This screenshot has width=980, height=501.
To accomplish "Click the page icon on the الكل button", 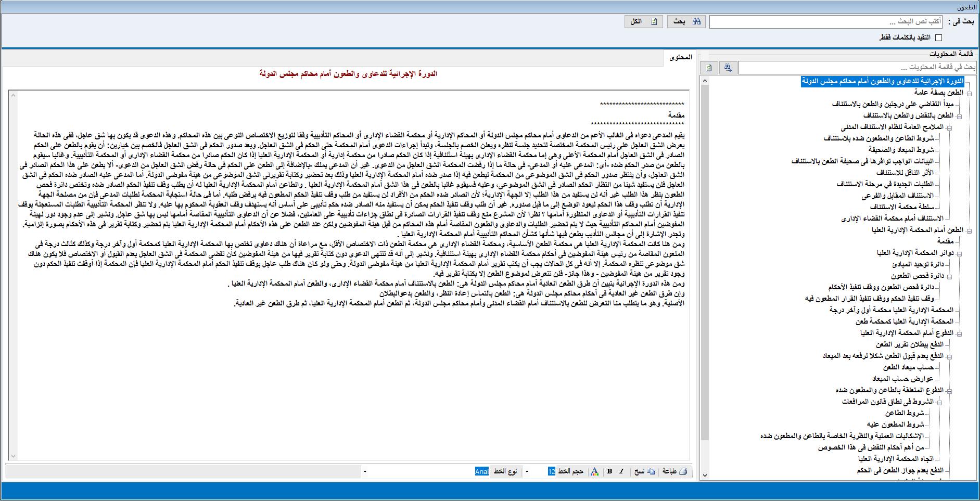I will (x=654, y=21).
